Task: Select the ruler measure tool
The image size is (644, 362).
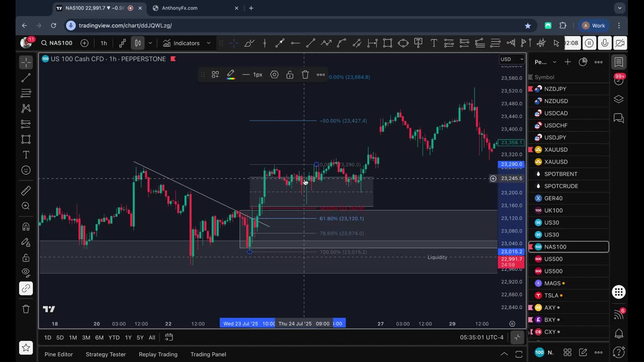Action: (x=26, y=191)
